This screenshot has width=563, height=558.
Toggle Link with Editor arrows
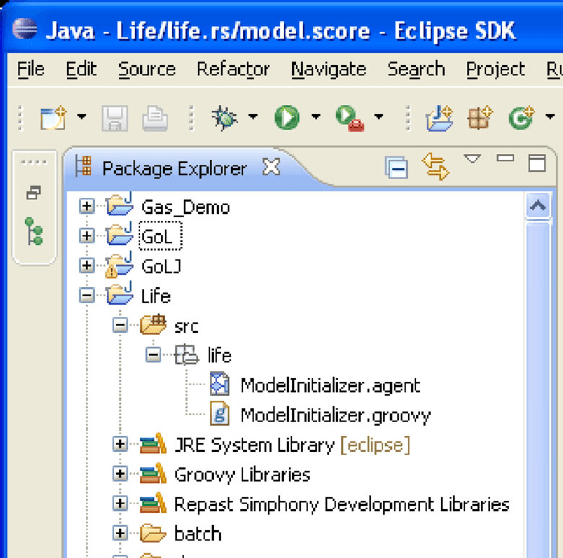pyautogui.click(x=436, y=167)
